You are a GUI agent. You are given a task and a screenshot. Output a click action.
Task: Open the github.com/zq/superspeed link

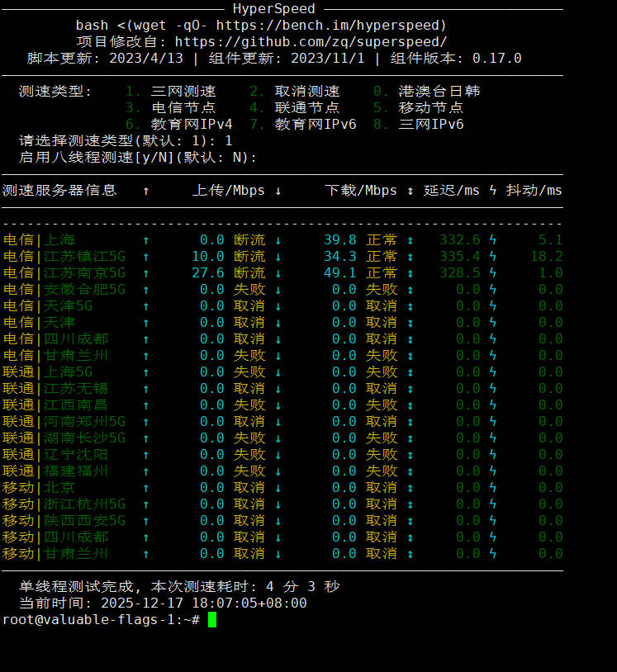(311, 42)
